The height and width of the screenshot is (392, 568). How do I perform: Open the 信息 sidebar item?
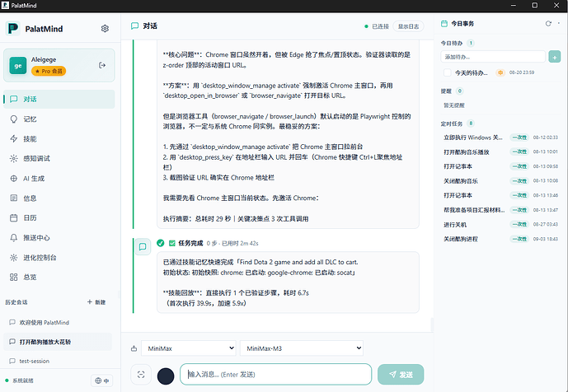point(59,198)
